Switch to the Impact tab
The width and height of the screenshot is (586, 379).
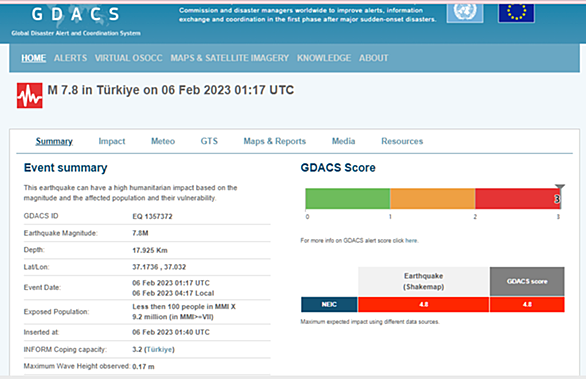coord(112,141)
